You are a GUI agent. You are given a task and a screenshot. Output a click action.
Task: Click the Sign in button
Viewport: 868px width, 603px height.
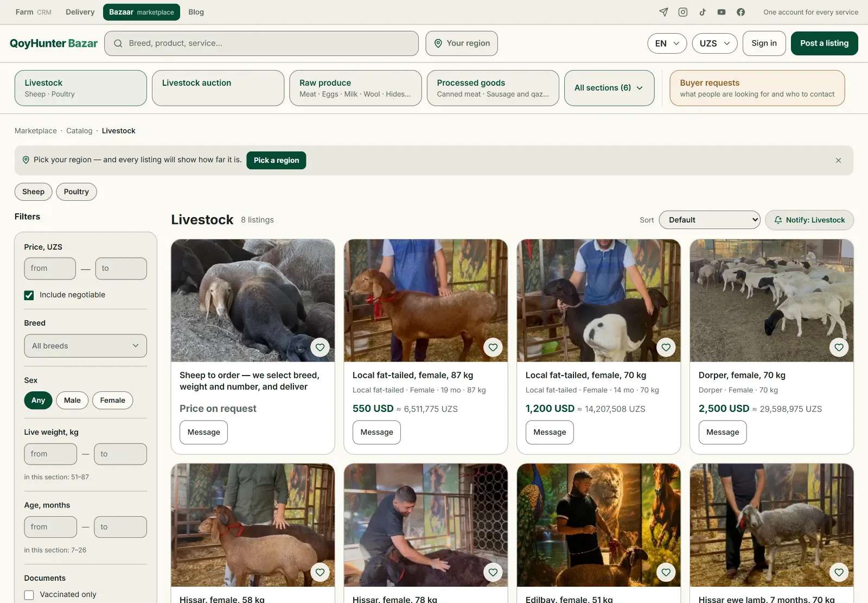(764, 43)
